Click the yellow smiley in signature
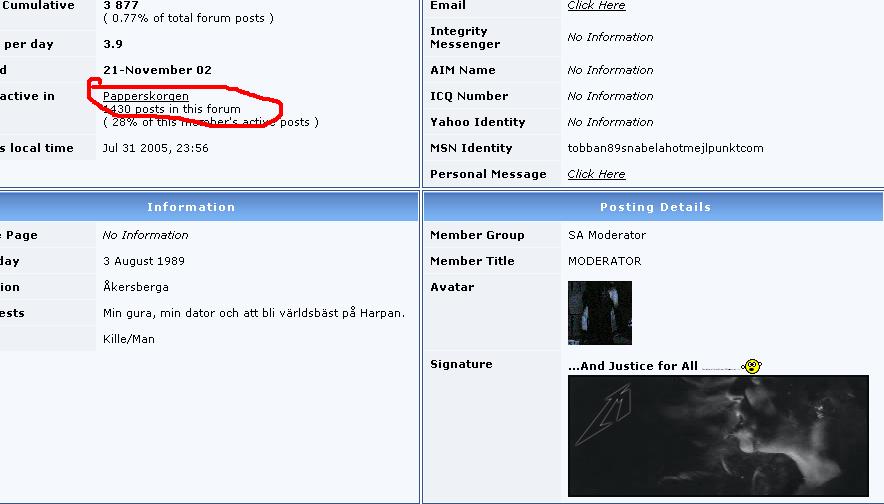Viewport: 884px width, 504px height. [x=752, y=366]
